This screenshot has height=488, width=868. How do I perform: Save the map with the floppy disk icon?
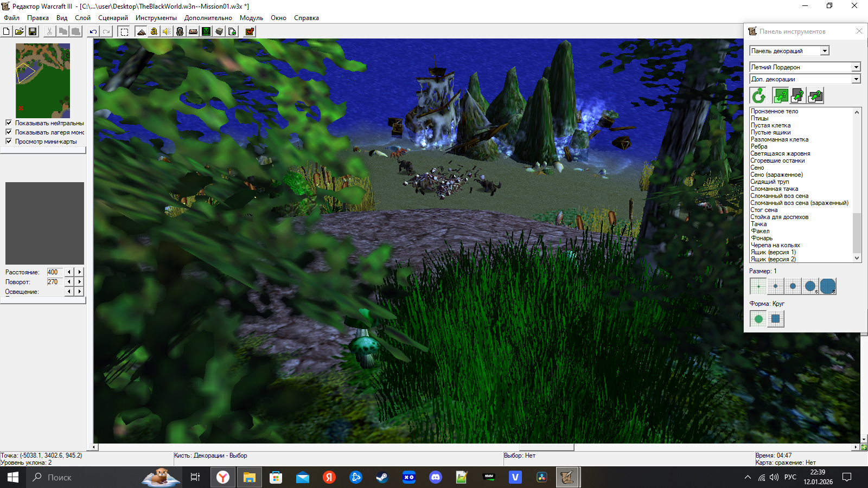tap(33, 31)
